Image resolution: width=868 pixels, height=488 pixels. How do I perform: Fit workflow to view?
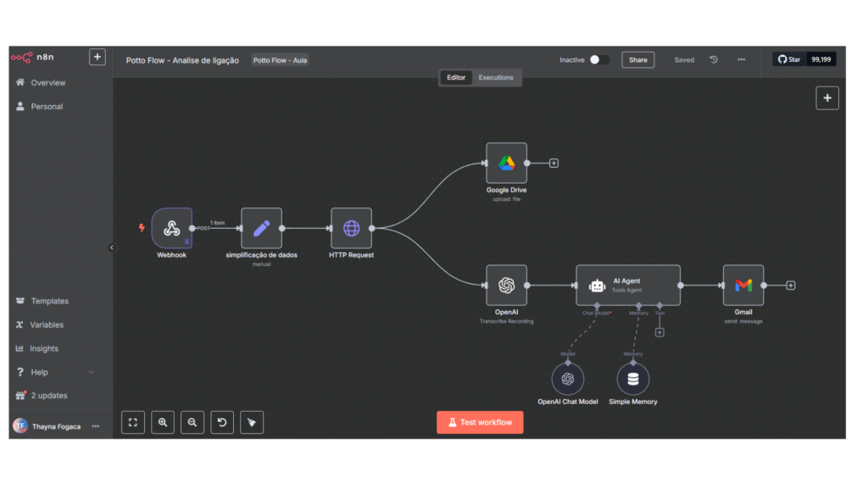tap(133, 422)
